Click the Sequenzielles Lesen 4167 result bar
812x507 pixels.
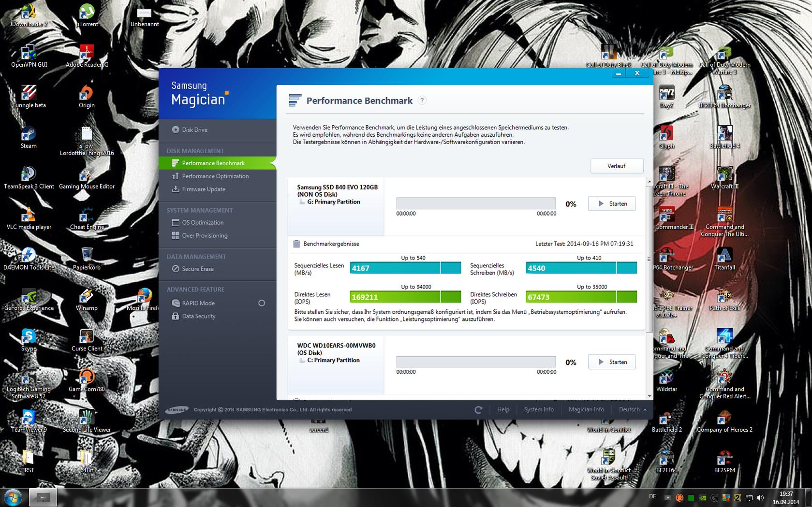(405, 268)
